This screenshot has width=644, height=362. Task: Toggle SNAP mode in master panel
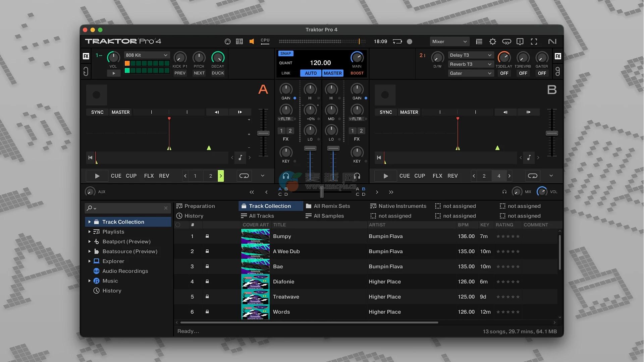[x=285, y=54]
